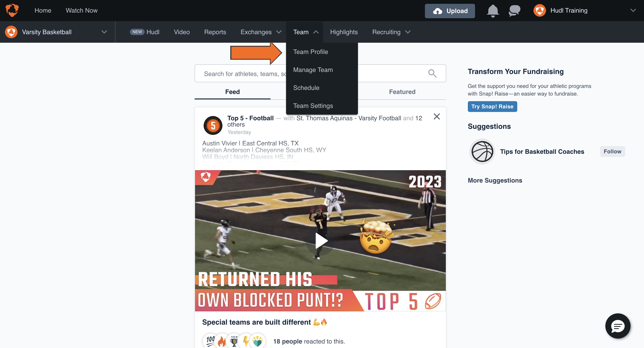Select Manage Team from Team menu
The width and height of the screenshot is (644, 348).
(x=313, y=70)
